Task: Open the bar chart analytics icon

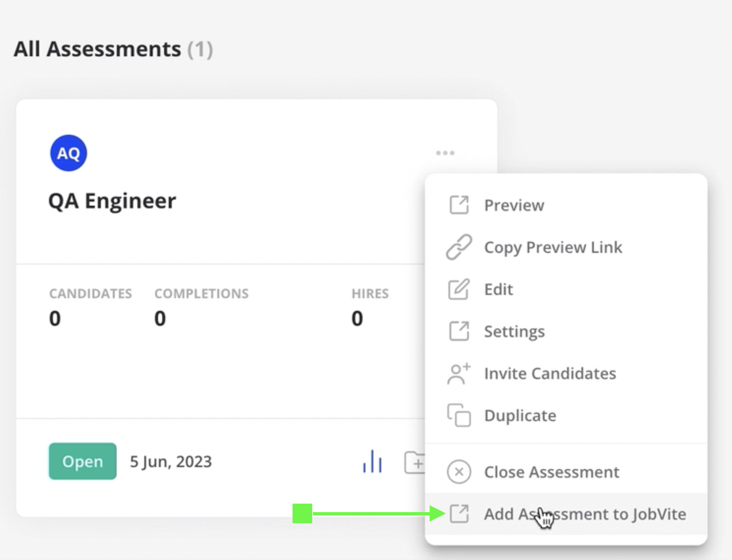Action: (x=373, y=462)
